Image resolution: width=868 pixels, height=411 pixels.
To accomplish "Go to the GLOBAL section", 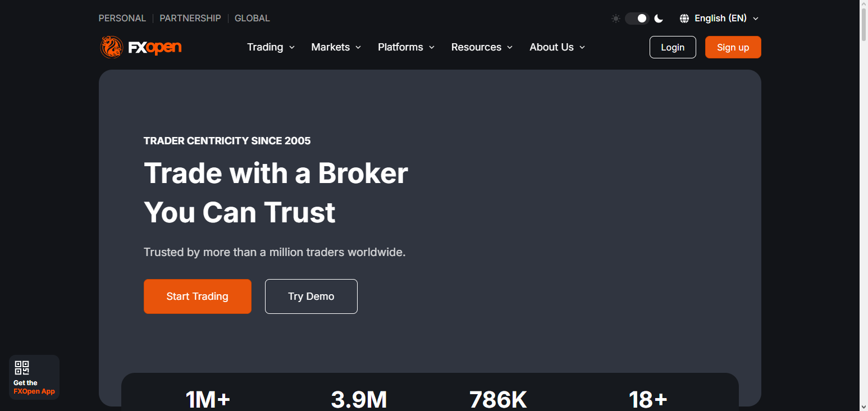I will click(x=252, y=19).
